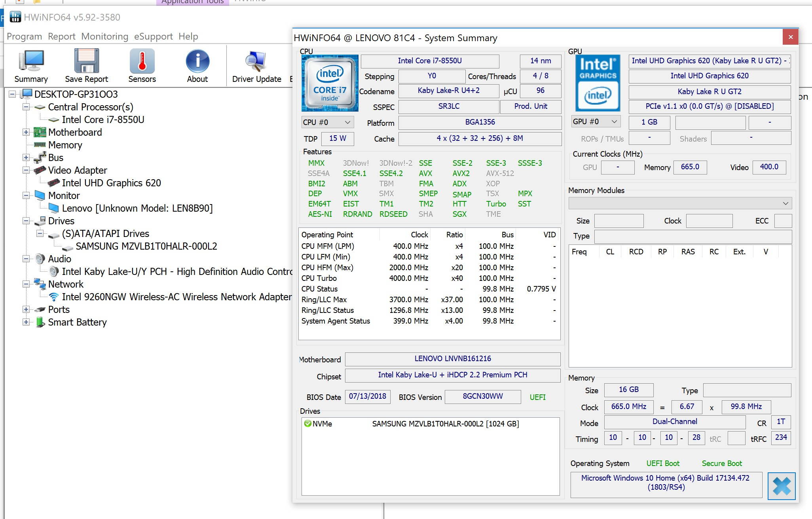Open the Help menu

pyautogui.click(x=188, y=36)
